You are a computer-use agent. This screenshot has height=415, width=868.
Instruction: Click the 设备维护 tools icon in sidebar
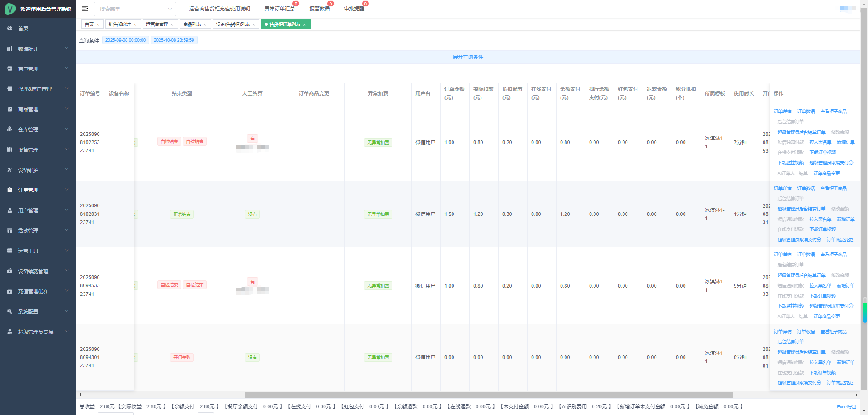10,170
